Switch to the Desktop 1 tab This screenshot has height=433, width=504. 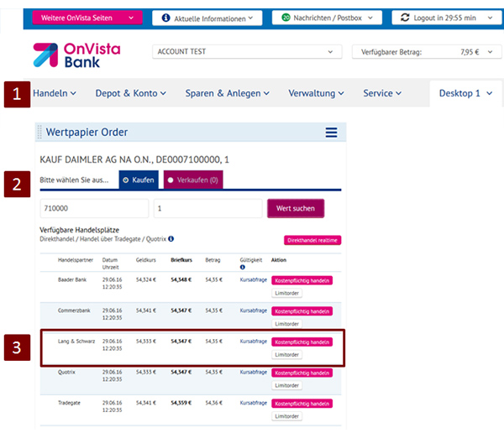point(465,93)
